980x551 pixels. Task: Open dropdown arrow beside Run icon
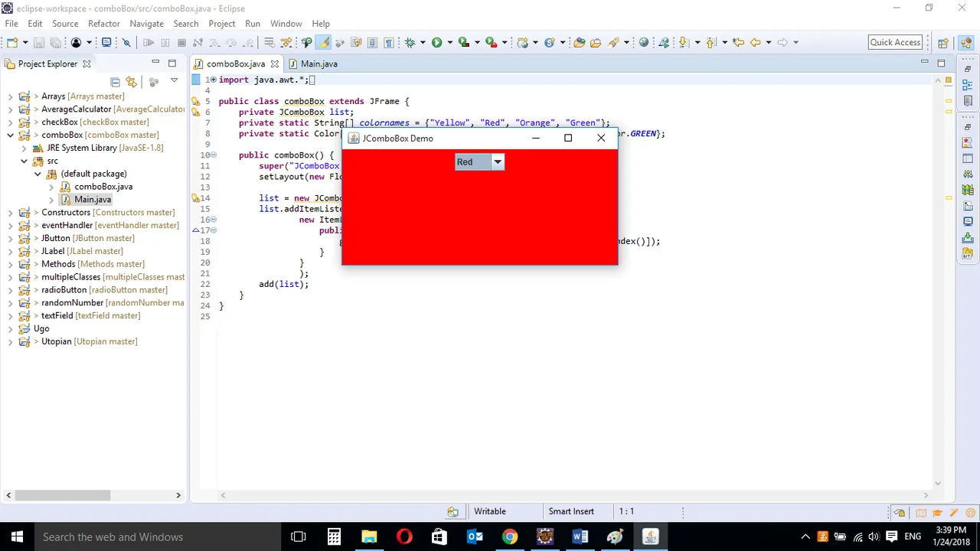click(x=449, y=43)
